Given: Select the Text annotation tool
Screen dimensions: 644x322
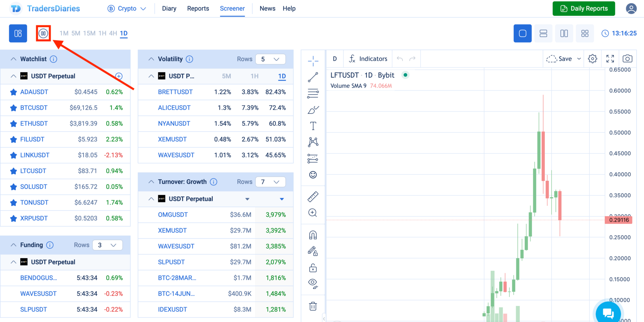Looking at the screenshot, I should [313, 126].
